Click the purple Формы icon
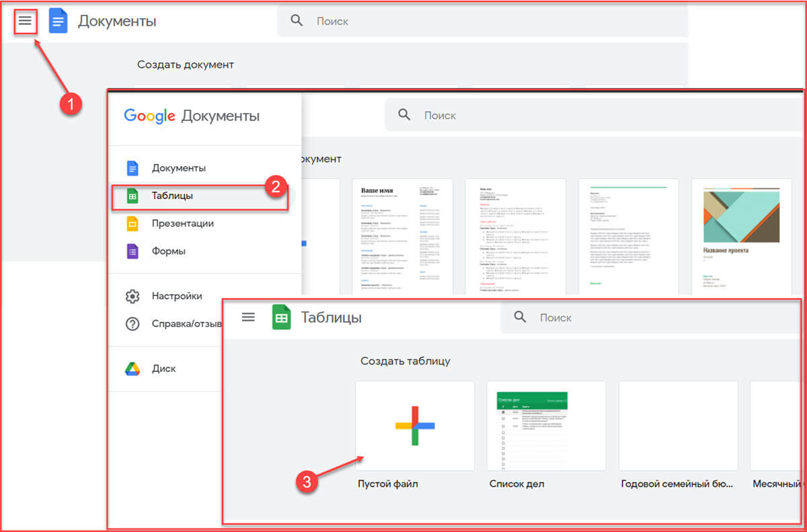The image size is (807, 532). click(132, 252)
